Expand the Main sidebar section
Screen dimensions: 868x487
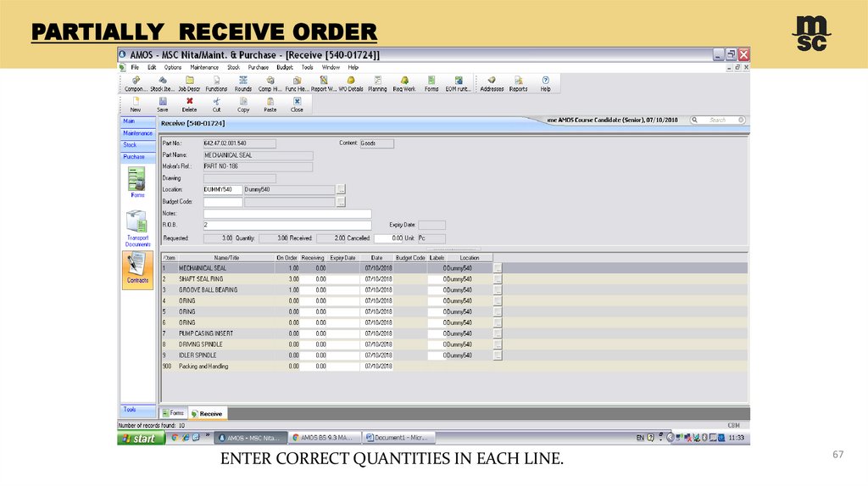[138, 121]
